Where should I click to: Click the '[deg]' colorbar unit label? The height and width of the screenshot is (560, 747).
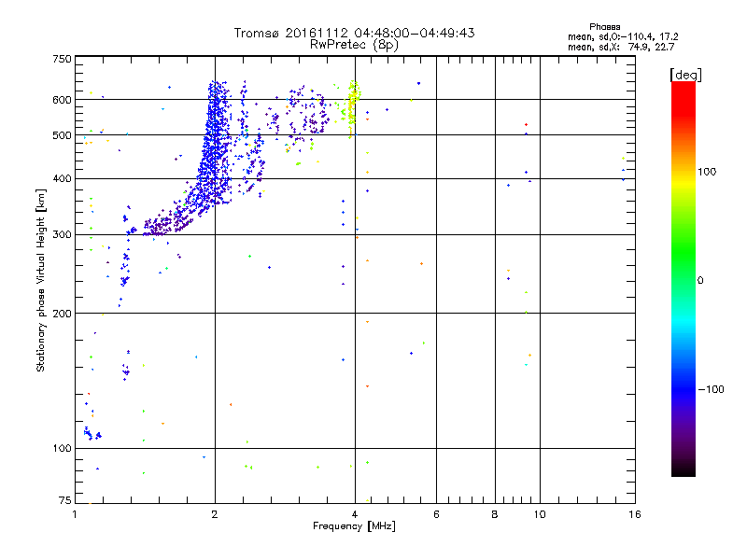(685, 75)
